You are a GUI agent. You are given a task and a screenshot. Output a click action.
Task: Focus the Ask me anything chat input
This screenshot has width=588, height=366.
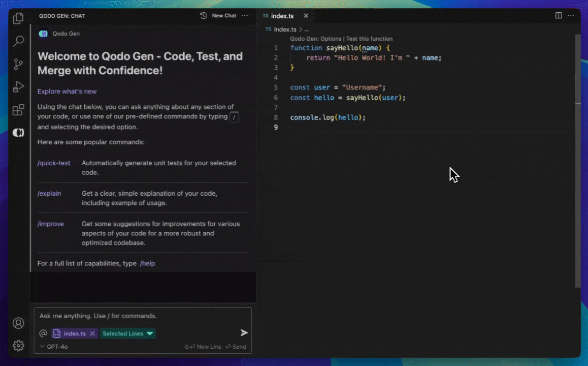coord(143,316)
